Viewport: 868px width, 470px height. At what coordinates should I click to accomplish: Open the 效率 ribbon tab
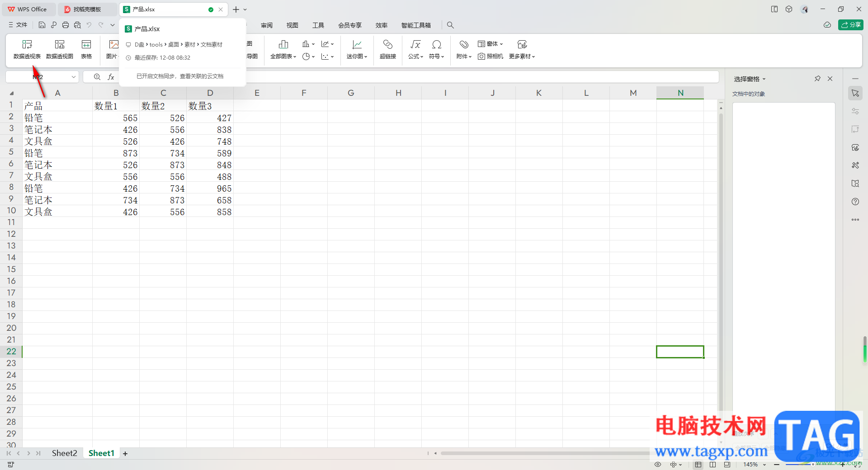[382, 25]
